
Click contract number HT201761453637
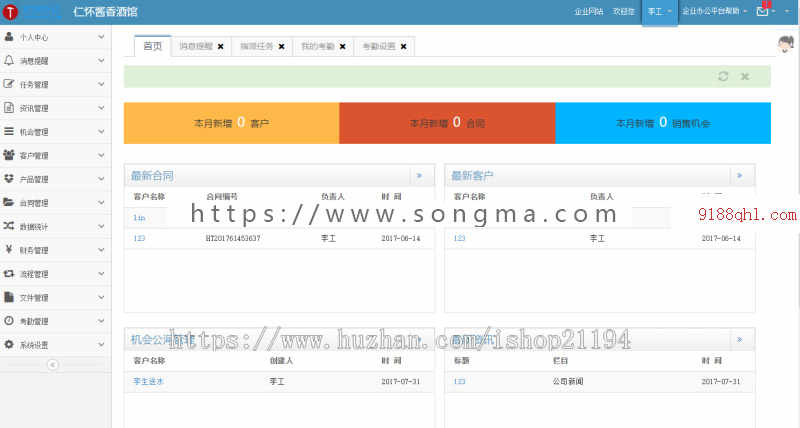(x=233, y=238)
